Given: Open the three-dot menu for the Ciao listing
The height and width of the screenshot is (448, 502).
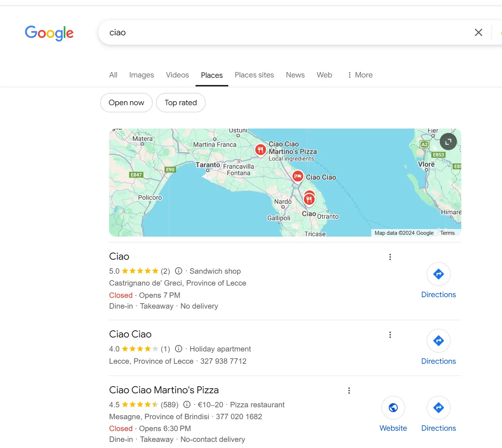Looking at the screenshot, I should coord(390,257).
